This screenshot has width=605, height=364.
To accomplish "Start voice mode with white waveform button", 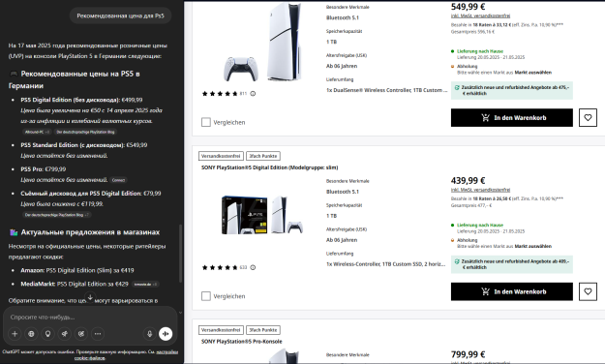I will [x=166, y=334].
